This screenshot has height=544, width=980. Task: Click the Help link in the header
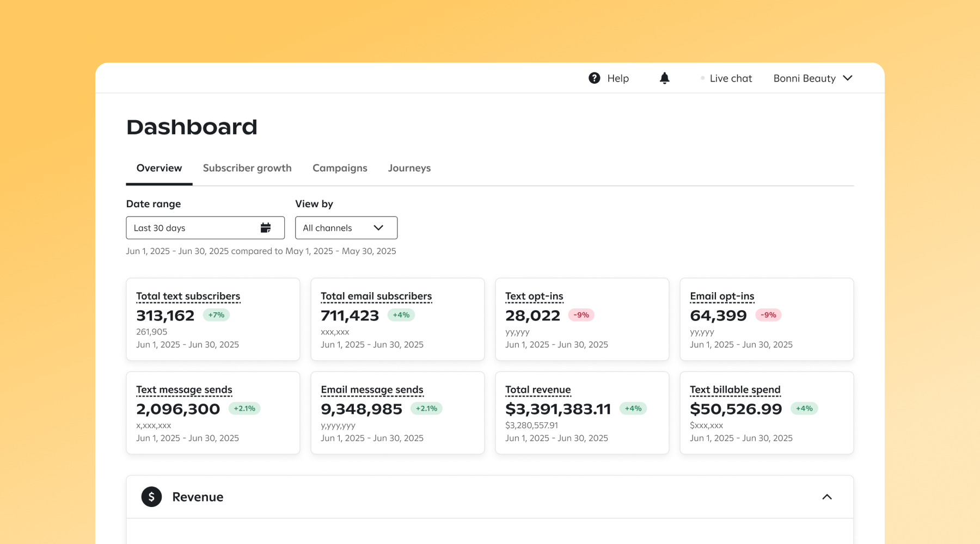pos(618,78)
